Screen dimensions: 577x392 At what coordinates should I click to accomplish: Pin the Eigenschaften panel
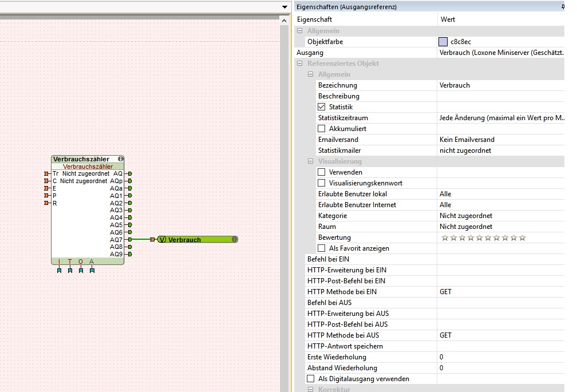coord(562,7)
